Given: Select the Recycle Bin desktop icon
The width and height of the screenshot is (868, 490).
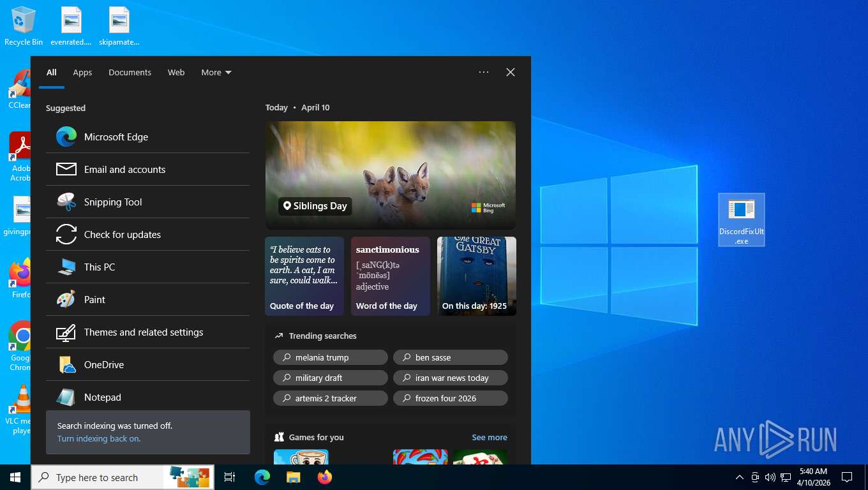Looking at the screenshot, I should tap(24, 26).
